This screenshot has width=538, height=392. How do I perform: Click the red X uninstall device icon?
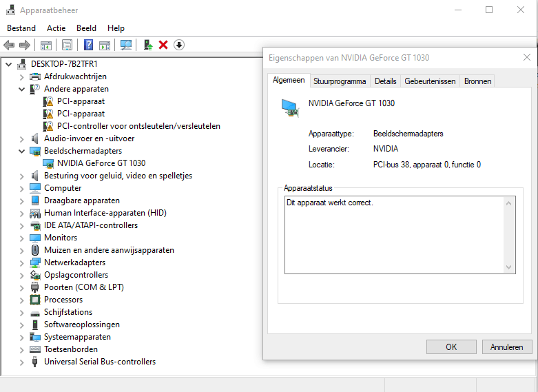click(163, 45)
